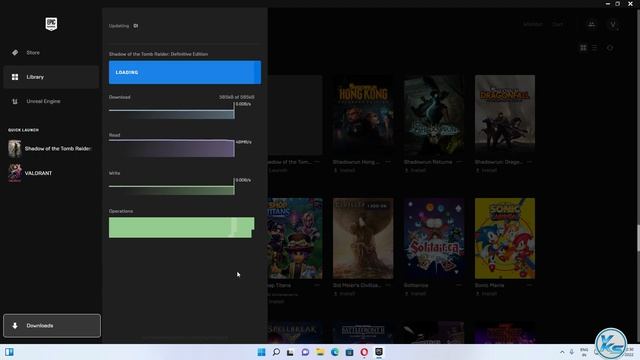Open taskbar Search

[x=276, y=352]
